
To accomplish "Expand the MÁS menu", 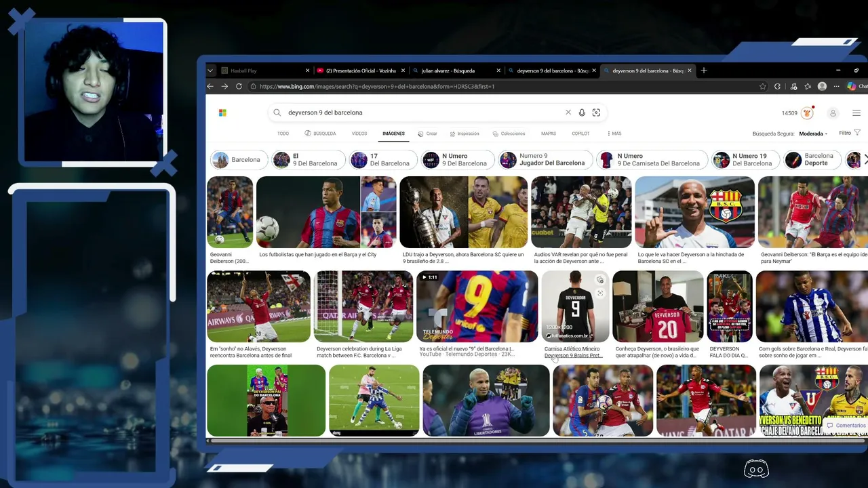I will [x=614, y=134].
